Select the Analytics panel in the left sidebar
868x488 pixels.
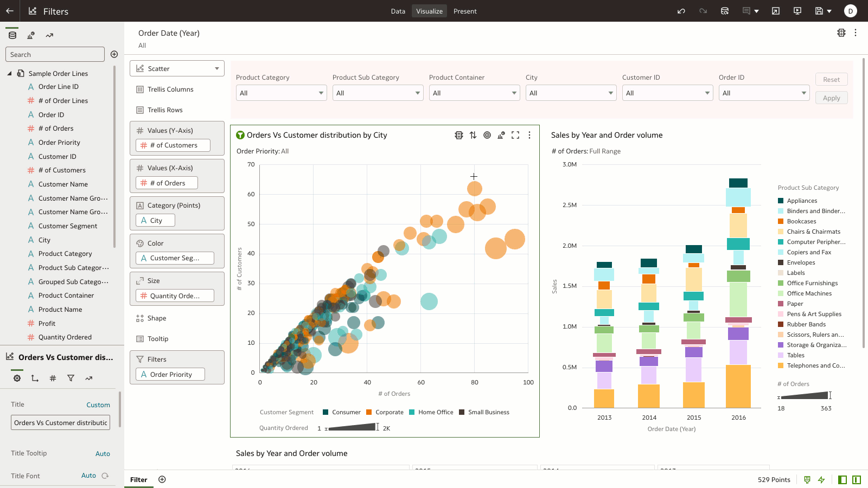[49, 35]
